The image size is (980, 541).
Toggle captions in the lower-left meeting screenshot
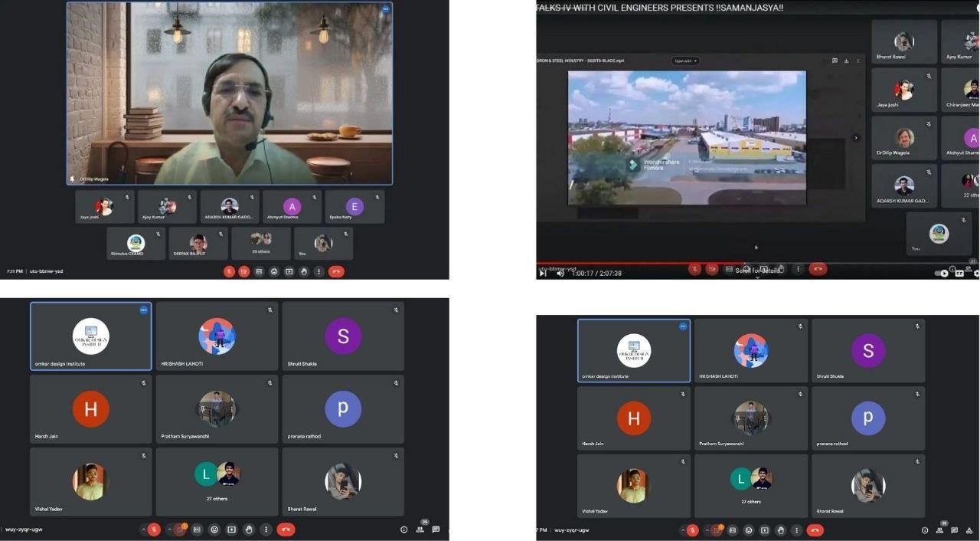coord(197,530)
